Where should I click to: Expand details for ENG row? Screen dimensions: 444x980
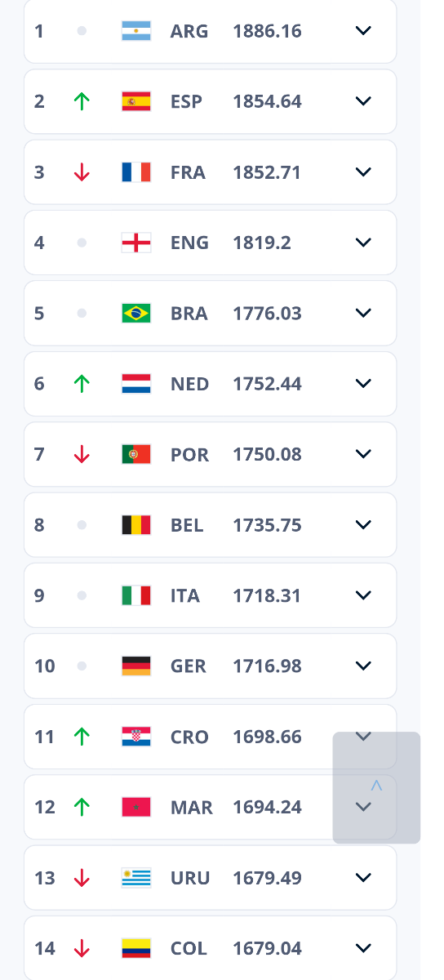tap(364, 243)
